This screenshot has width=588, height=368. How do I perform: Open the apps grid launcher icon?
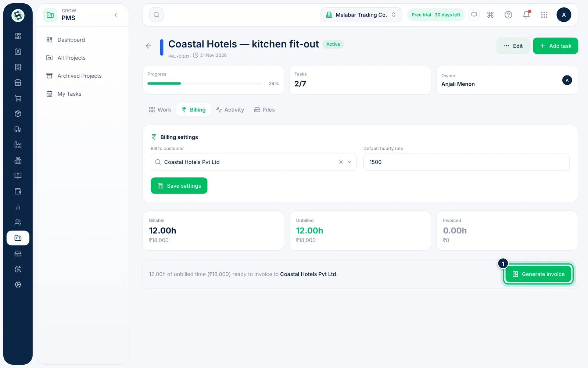coord(544,15)
